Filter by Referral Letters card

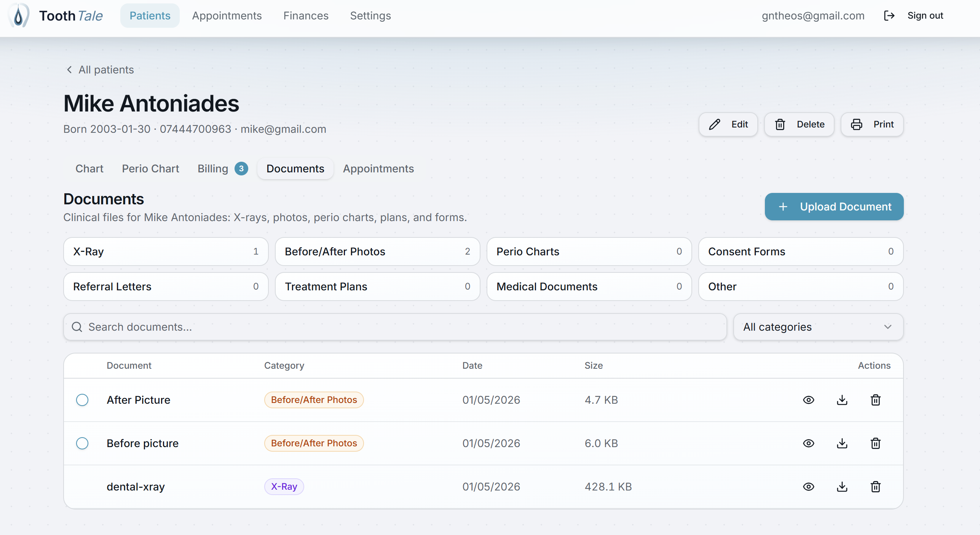(166, 287)
